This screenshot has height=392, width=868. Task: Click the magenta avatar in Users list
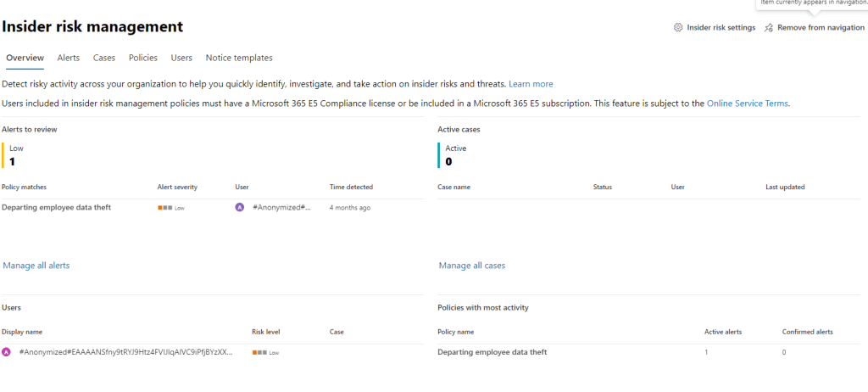[x=6, y=352]
